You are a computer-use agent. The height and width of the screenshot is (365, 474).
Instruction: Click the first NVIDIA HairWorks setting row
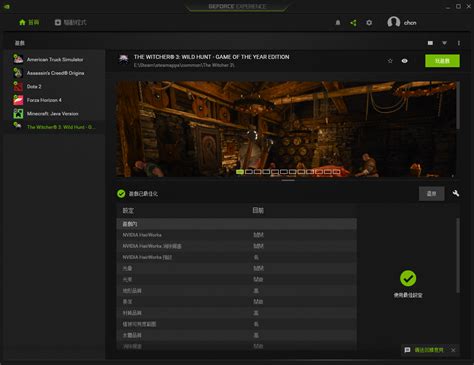pyautogui.click(x=236, y=235)
